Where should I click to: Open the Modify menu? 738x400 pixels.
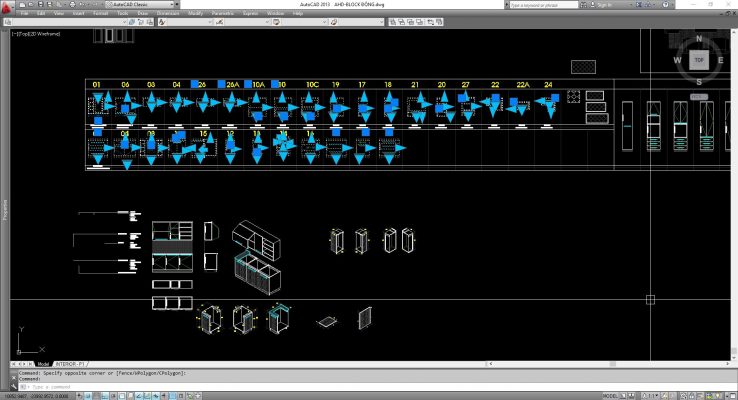(x=194, y=14)
